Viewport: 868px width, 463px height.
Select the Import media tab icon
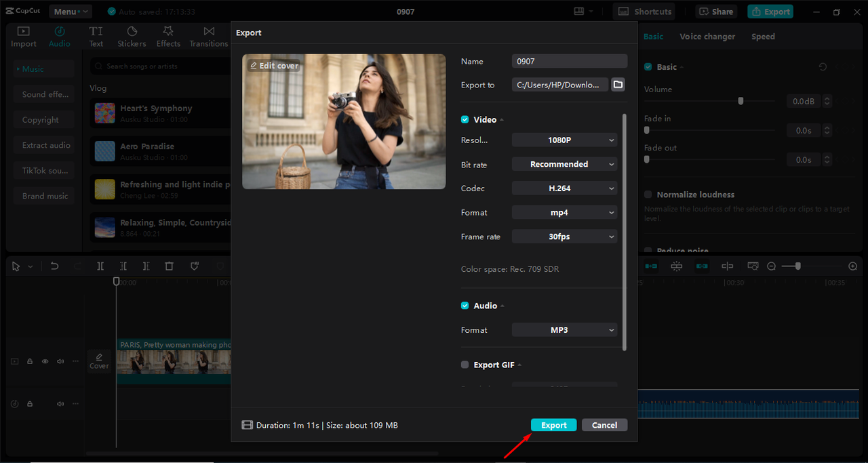coord(24,37)
